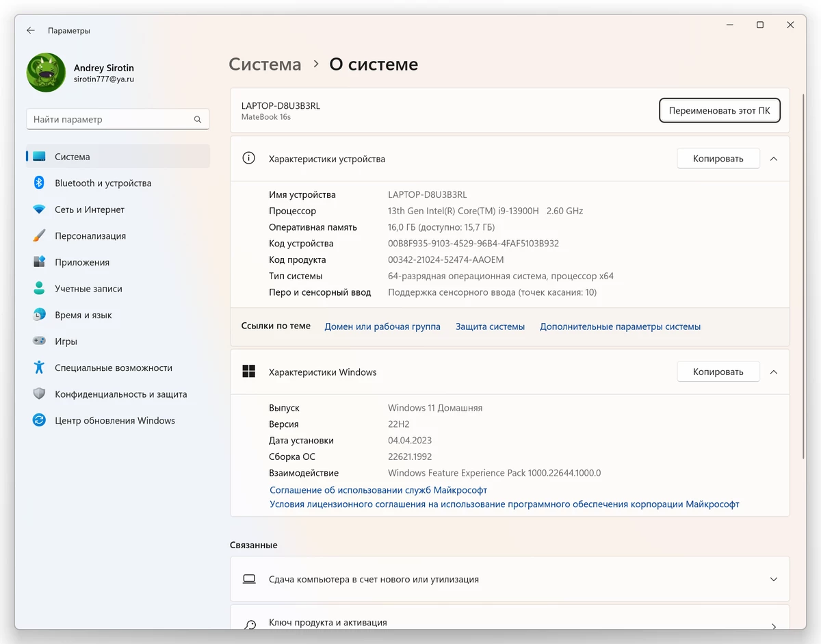Screen dimensions: 821x644
Task: Open Условия лицензионного соглашения link
Action: coord(504,504)
